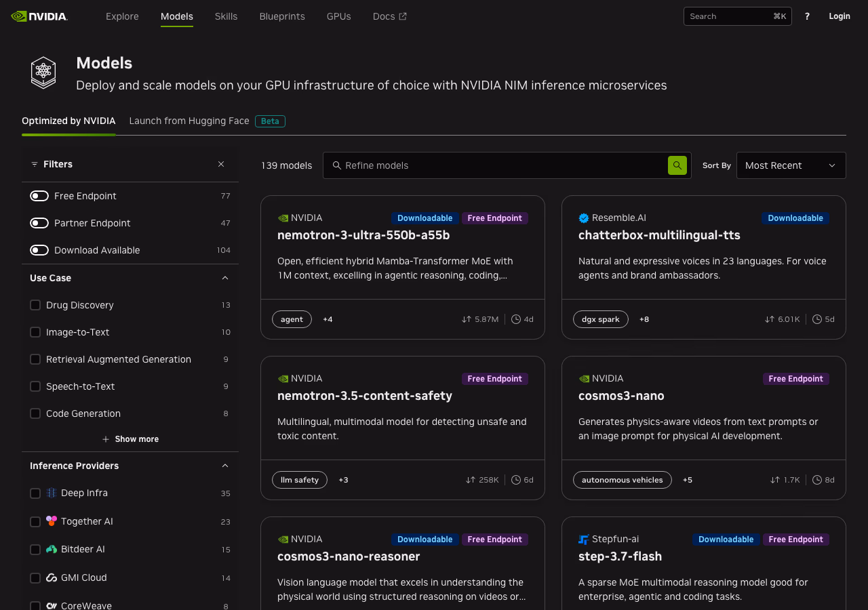Click the clock icon showing 4d
Screen dimensions: 868x610
click(x=516, y=319)
